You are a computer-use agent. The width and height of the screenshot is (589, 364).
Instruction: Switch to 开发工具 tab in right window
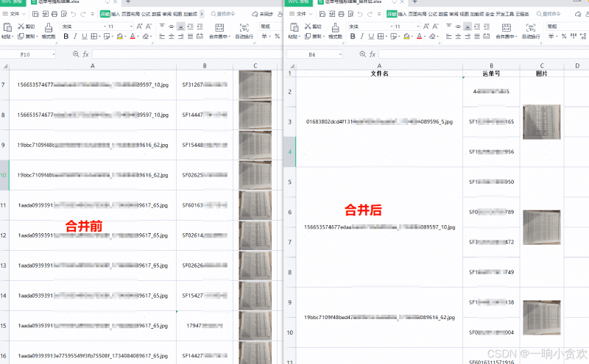click(x=504, y=13)
